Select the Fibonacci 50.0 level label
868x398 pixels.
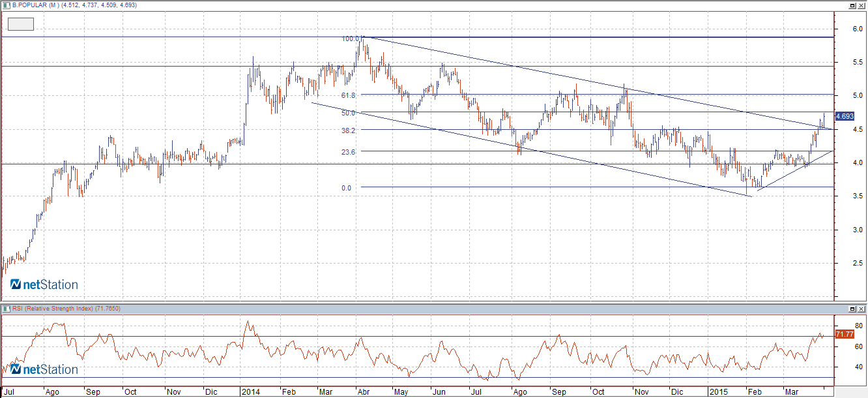(348, 113)
